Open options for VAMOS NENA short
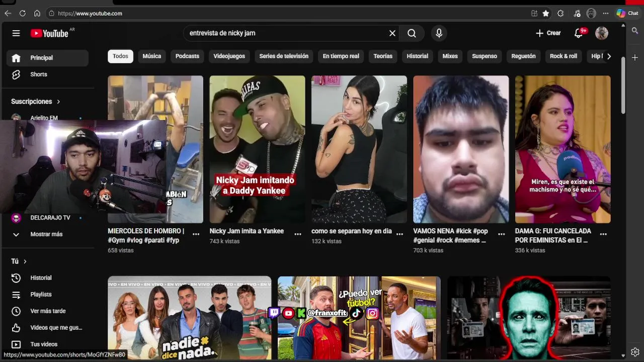 coord(501,234)
